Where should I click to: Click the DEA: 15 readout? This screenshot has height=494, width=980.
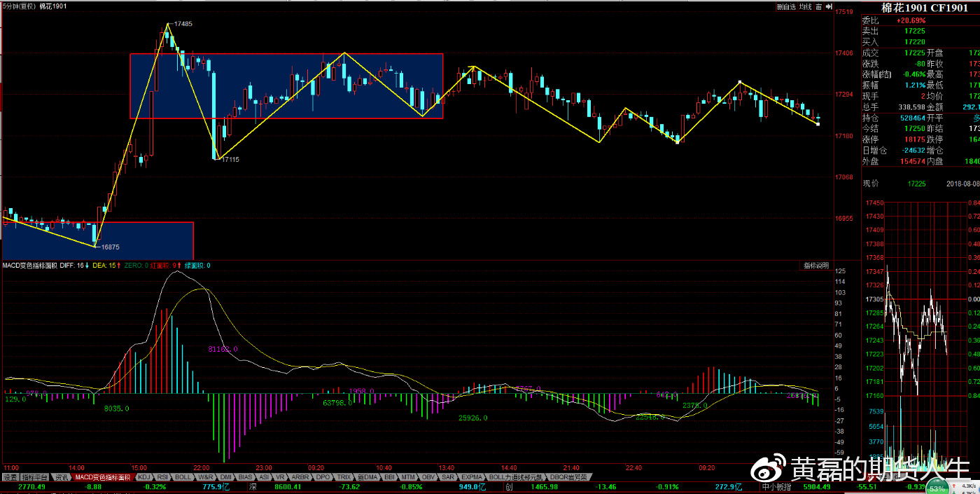click(x=106, y=266)
